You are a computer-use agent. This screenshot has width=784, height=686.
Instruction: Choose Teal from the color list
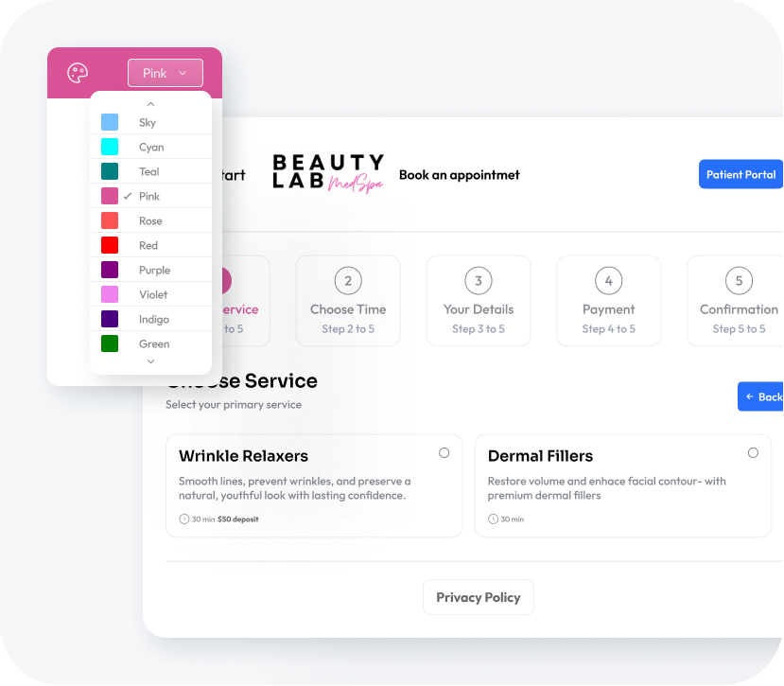point(149,171)
